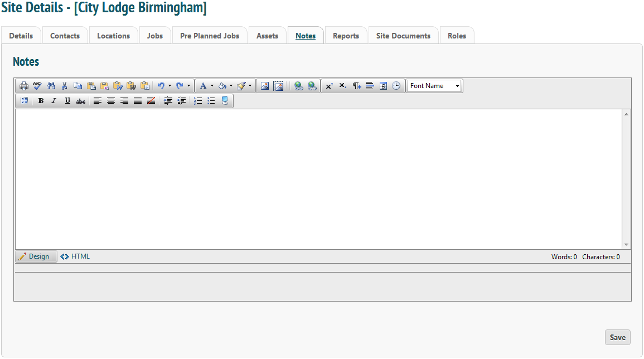Viewport: 644px width, 359px height.
Task: Toggle Superscript x² formatting
Action: (x=330, y=86)
